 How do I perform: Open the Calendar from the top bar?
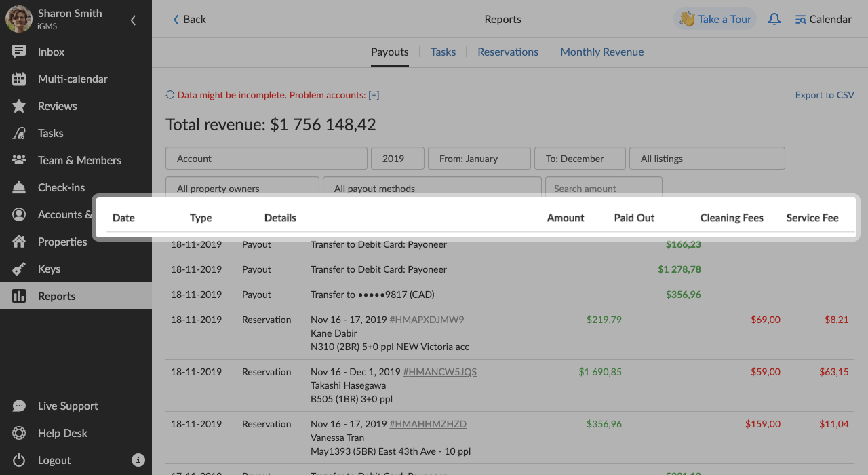click(823, 19)
